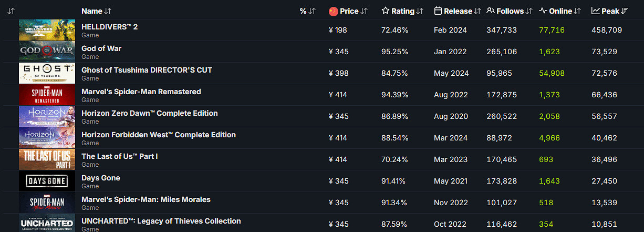The height and width of the screenshot is (232, 644).
Task: Click the China flag icon beside Price
Action: pyautogui.click(x=333, y=11)
